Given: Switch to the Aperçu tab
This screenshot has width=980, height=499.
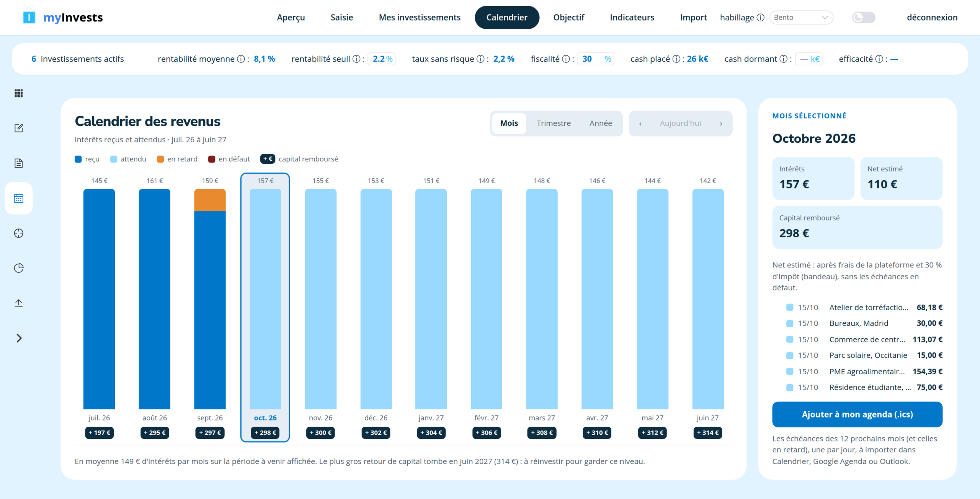Looking at the screenshot, I should coord(291,18).
